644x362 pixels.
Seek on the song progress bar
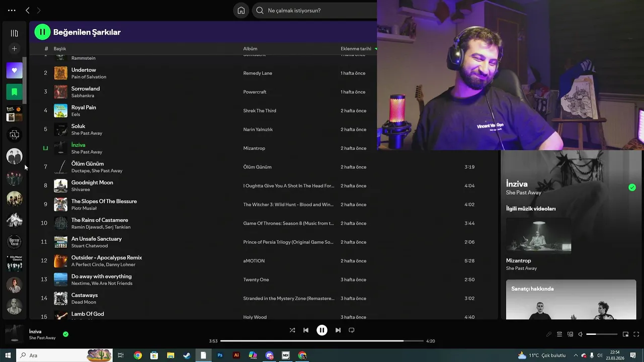pos(322,341)
